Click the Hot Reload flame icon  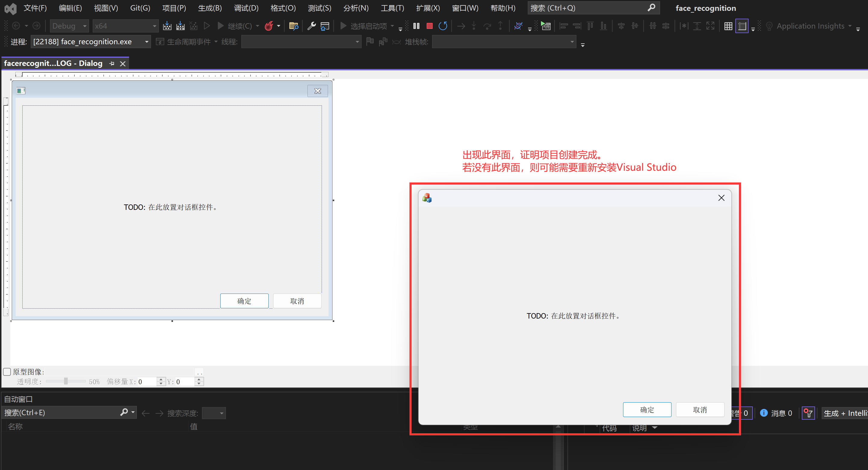click(x=269, y=26)
